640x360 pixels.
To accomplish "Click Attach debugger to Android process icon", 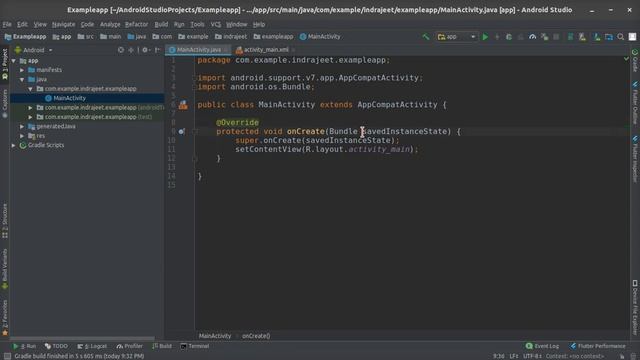I will [544, 37].
